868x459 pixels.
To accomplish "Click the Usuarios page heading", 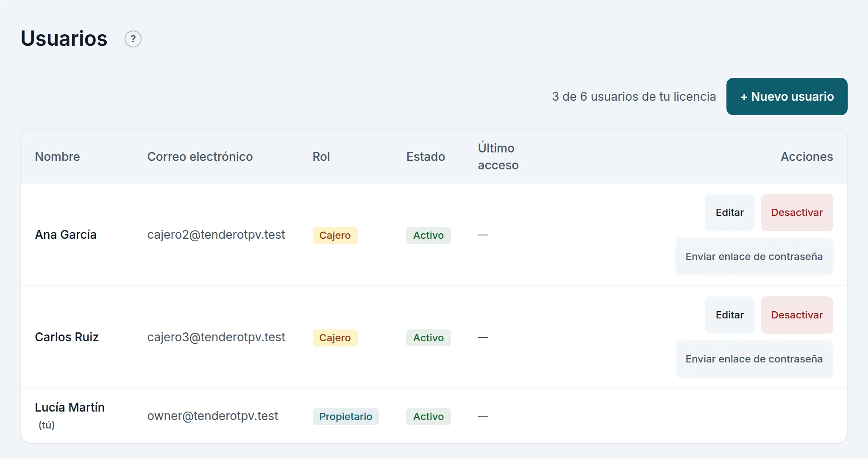I will click(64, 39).
